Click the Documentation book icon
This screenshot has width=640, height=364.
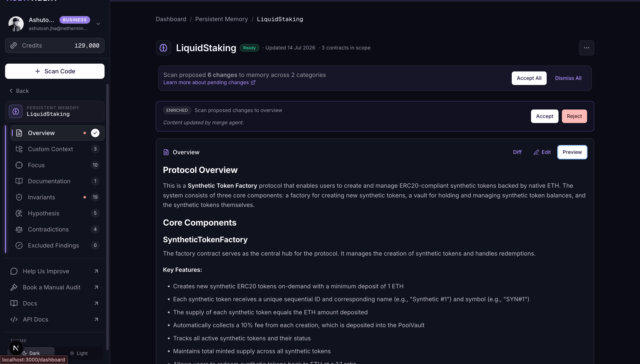tap(19, 181)
